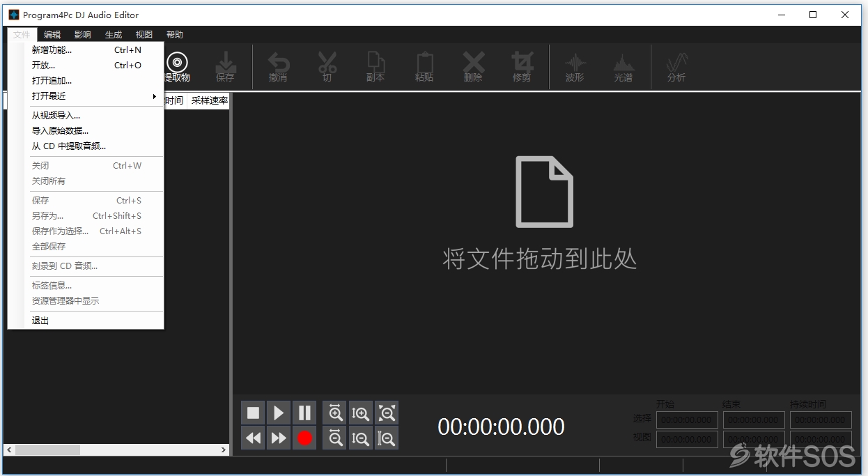Choose 从 CD 中提取音频... entry
This screenshot has width=868, height=476.
[x=86, y=146]
